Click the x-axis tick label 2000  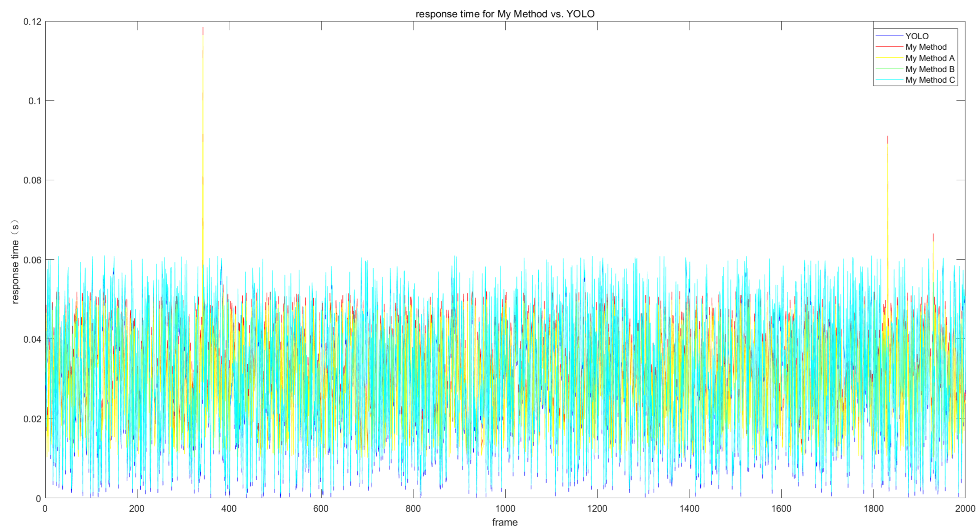coord(965,508)
